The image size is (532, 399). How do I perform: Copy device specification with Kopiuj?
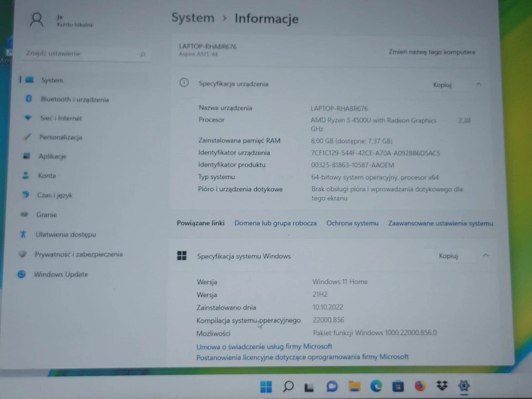[442, 85]
